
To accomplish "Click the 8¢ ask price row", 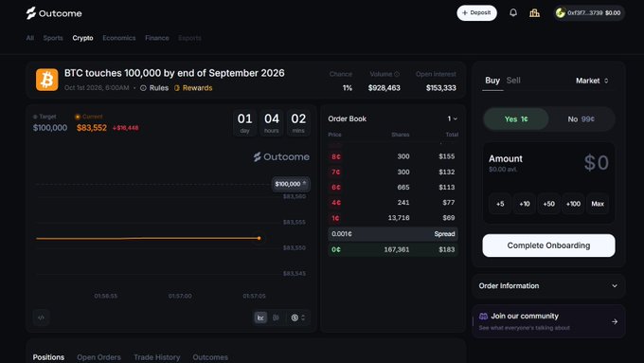I will pos(393,156).
